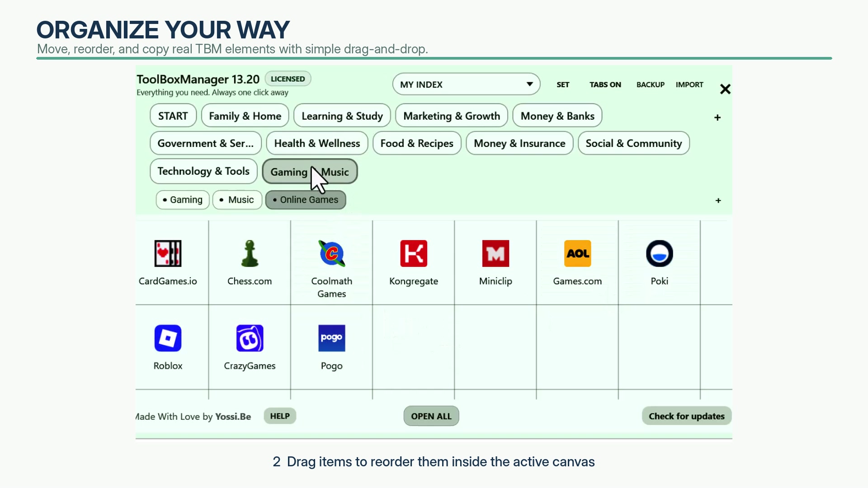Click the Chess.com label text
Viewport: 868px width, 488px height.
[x=250, y=281]
